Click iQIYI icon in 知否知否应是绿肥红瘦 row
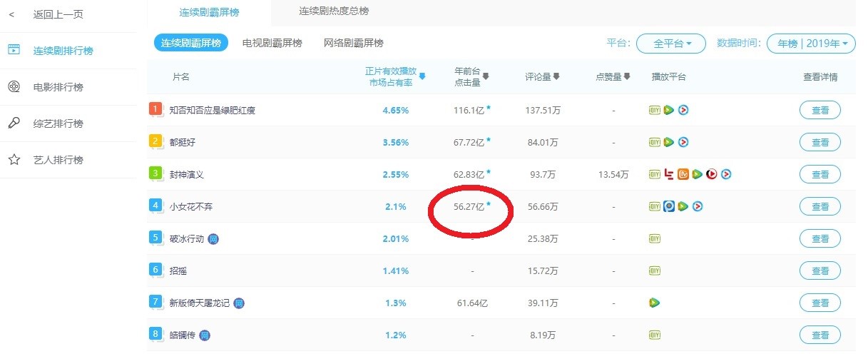The image size is (868, 354). click(x=655, y=110)
